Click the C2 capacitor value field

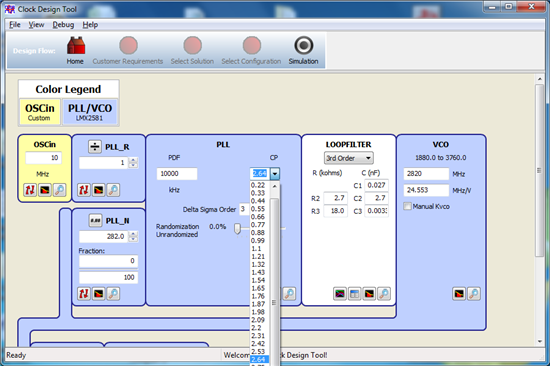tap(376, 198)
